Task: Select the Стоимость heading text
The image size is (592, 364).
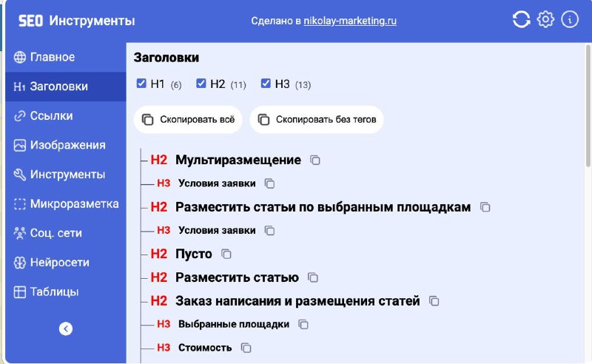Action: pos(205,348)
